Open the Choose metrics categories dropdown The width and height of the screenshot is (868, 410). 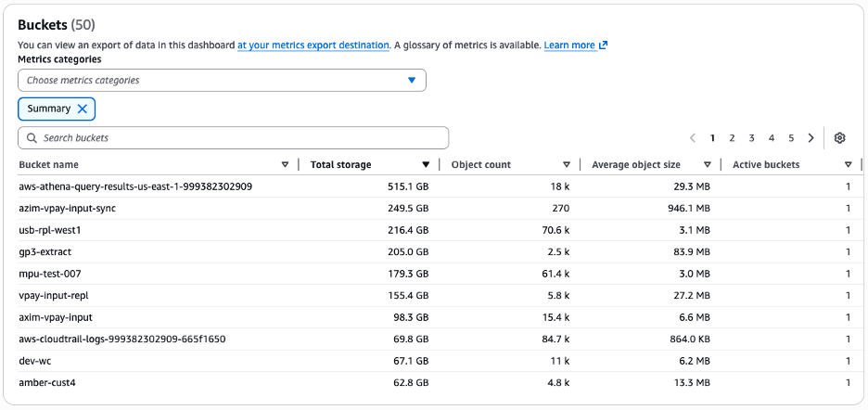click(x=222, y=81)
